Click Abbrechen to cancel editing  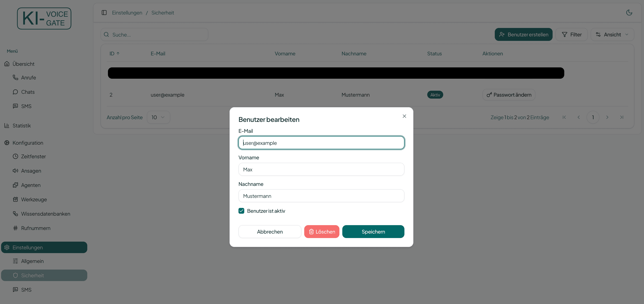click(270, 232)
